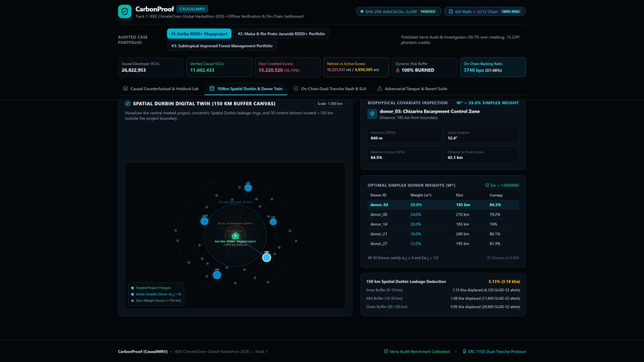Click the Outer Buffer (50-150 km) row
Viewport: 644px width, 362px height.
click(443, 307)
